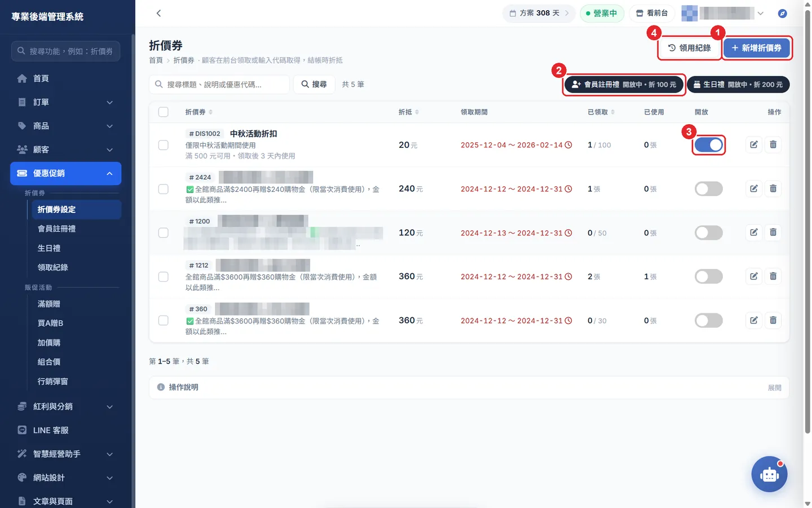The width and height of the screenshot is (812, 508).
Task: Check the box for 中秋活動折扣 row
Action: click(164, 145)
